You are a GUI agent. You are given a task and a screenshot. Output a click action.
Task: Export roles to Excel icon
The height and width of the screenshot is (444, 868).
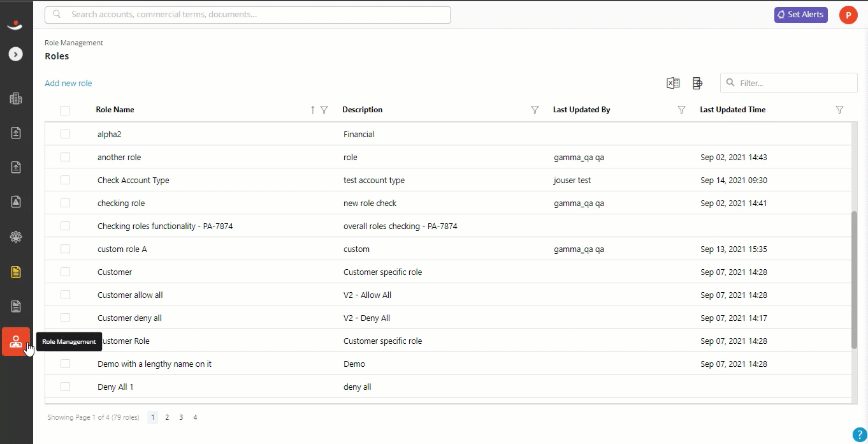coord(673,83)
